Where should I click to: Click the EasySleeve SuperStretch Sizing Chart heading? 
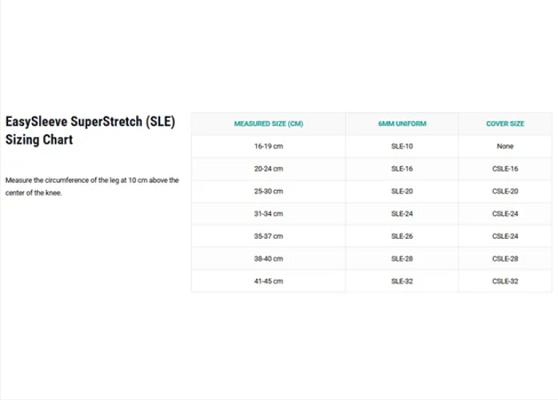point(90,130)
